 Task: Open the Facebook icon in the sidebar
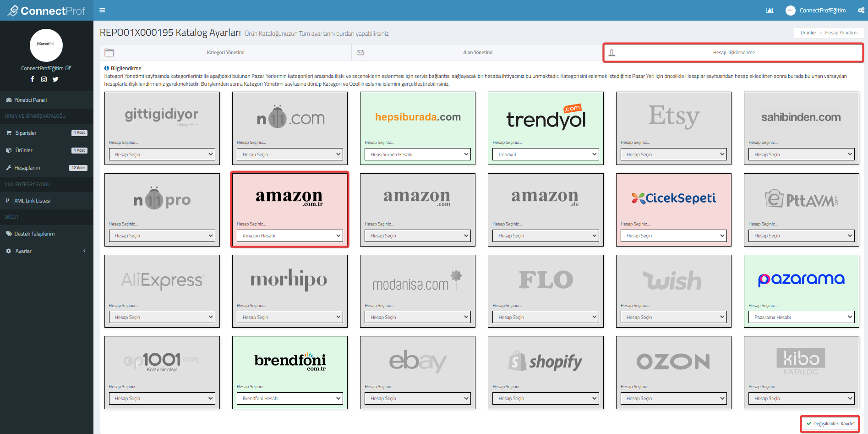[x=33, y=79]
